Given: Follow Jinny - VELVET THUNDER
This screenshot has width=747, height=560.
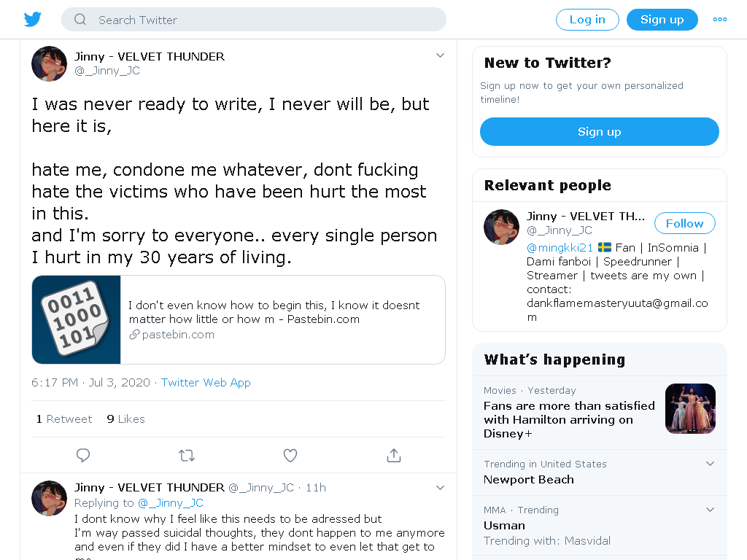Looking at the screenshot, I should 684,223.
